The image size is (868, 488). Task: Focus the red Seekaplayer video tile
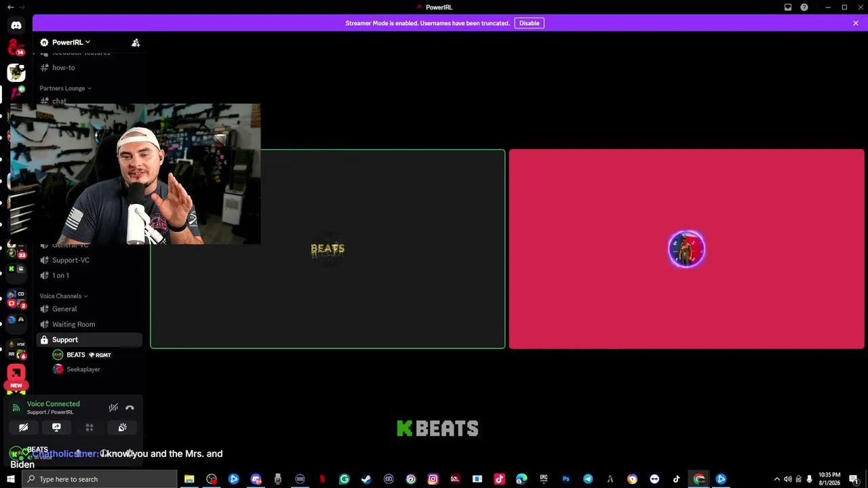686,249
